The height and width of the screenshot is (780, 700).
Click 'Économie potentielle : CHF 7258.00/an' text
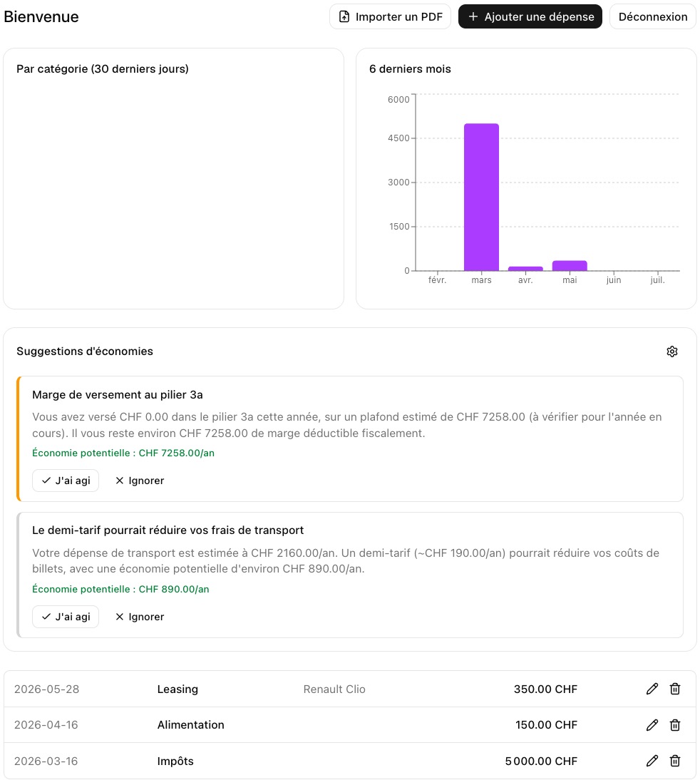[x=123, y=453]
